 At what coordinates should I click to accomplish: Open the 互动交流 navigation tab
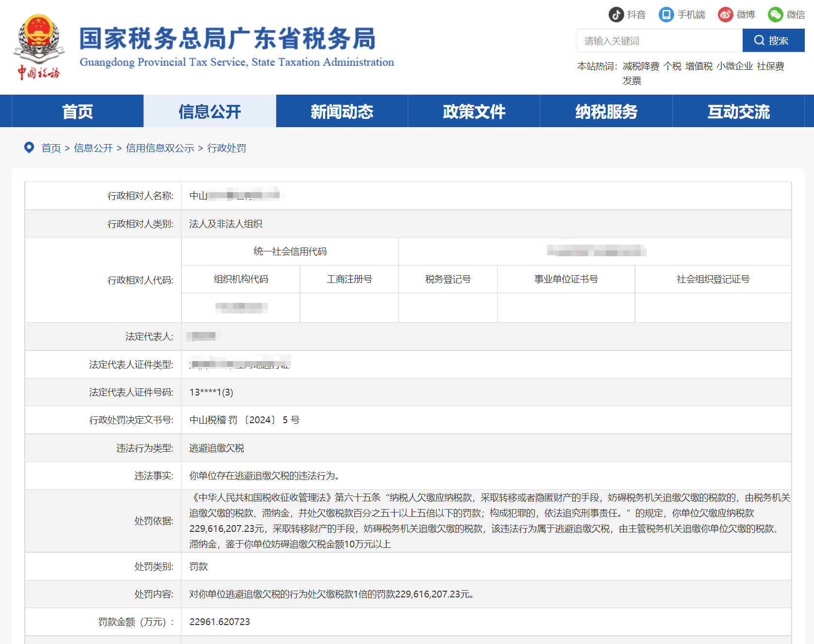pyautogui.click(x=738, y=111)
